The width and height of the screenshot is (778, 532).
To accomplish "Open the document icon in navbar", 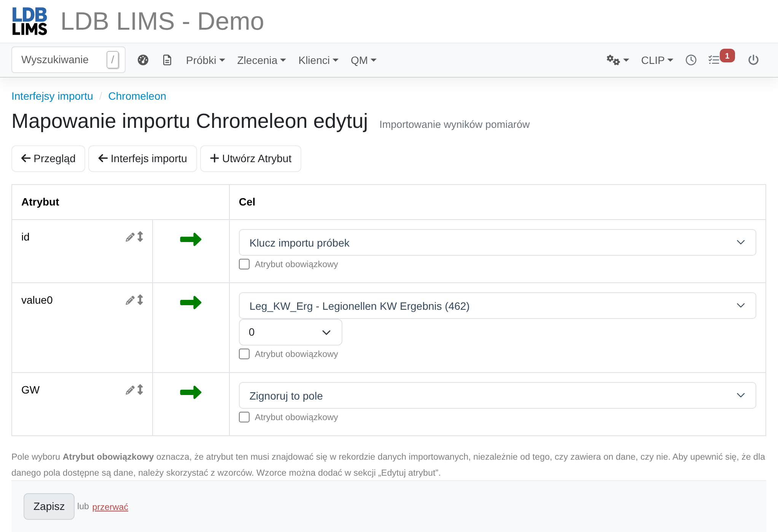I will coord(167,60).
